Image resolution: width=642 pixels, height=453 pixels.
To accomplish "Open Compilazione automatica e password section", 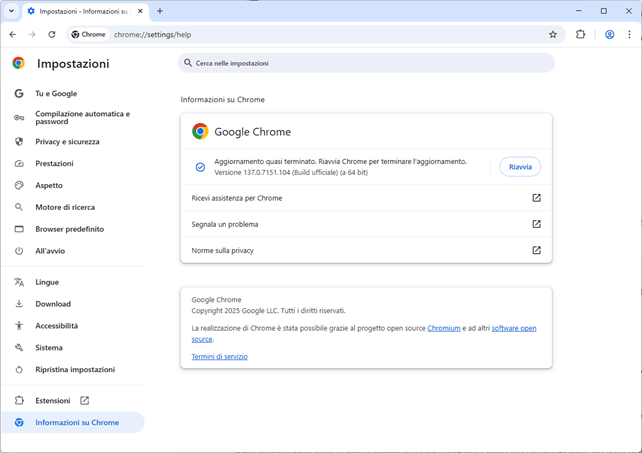I will point(82,118).
